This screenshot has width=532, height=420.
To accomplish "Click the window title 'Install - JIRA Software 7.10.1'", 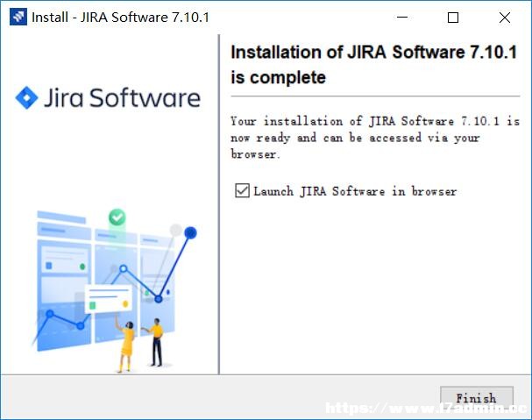I will (x=120, y=17).
